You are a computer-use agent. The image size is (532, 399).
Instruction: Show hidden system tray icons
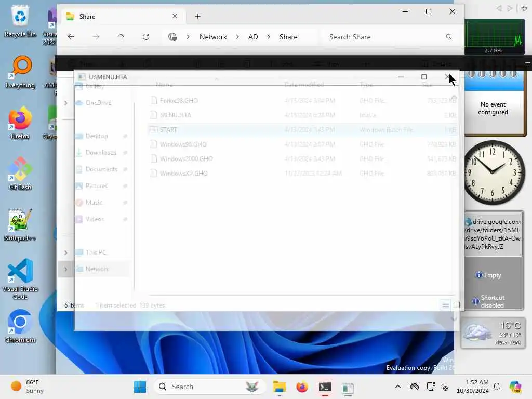(398, 387)
